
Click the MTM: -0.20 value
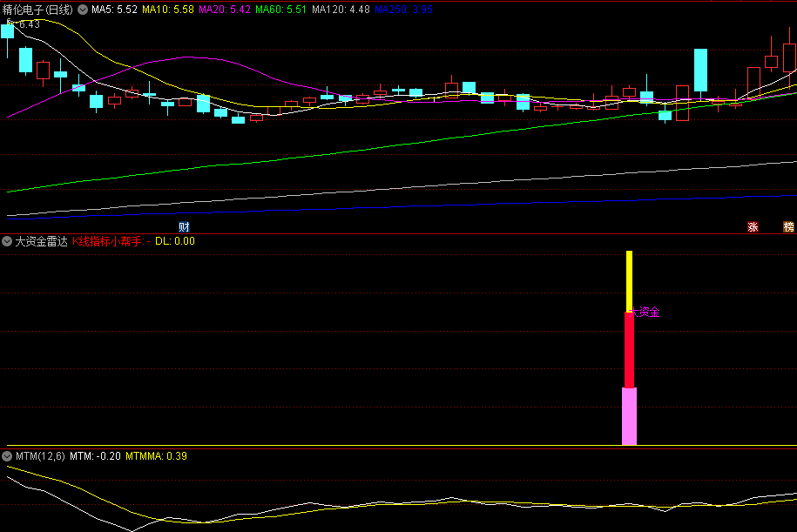click(x=95, y=456)
